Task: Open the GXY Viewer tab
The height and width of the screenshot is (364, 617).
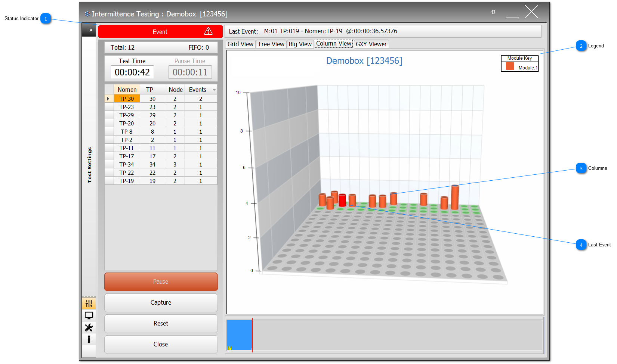Action: [371, 44]
